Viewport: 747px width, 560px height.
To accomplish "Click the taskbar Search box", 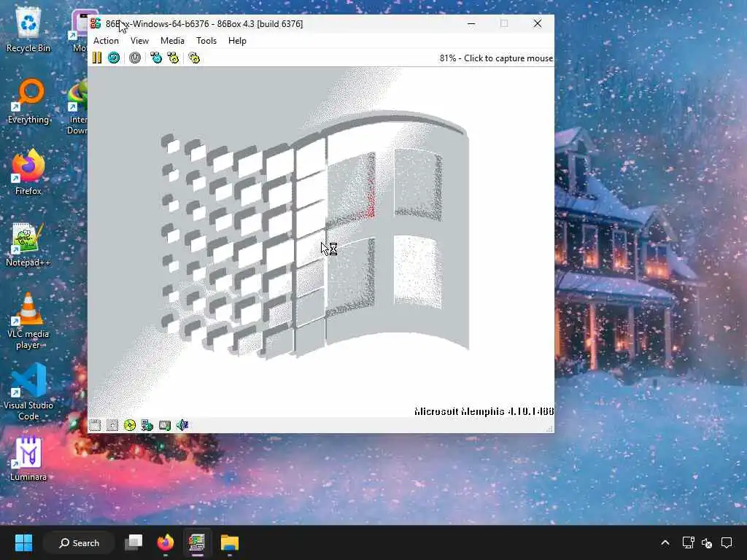I will coord(79,542).
